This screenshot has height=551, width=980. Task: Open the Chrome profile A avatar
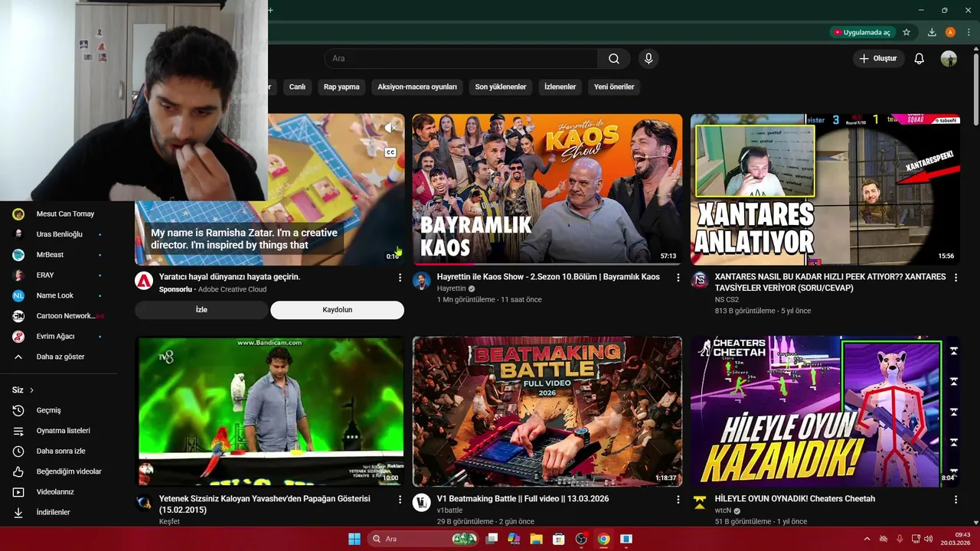[x=950, y=32]
